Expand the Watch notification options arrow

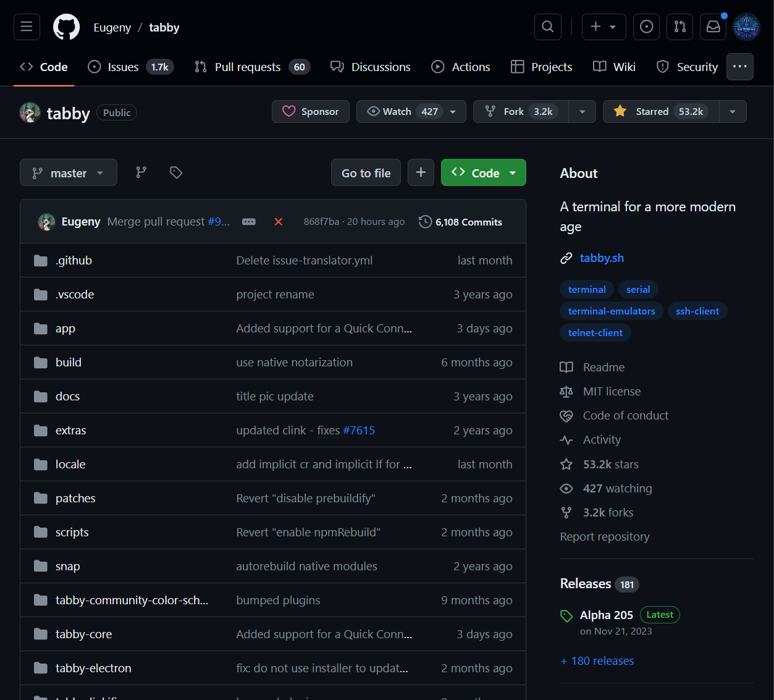[x=453, y=112]
